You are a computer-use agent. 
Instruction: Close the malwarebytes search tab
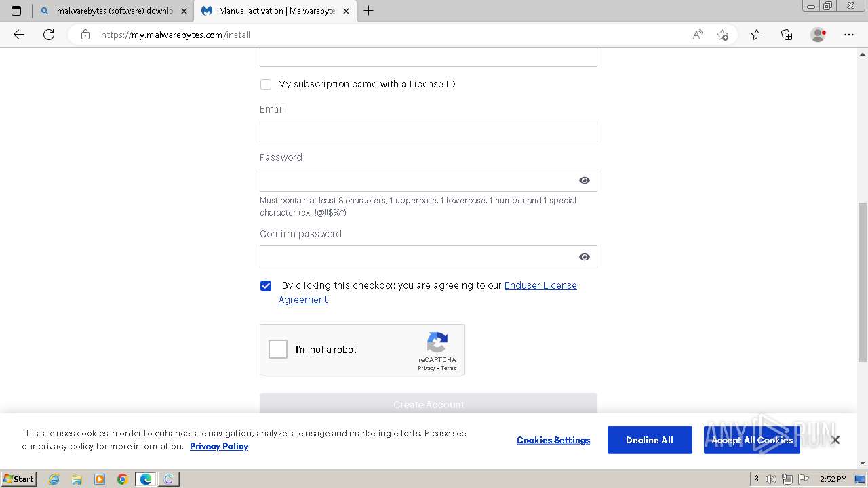(184, 11)
